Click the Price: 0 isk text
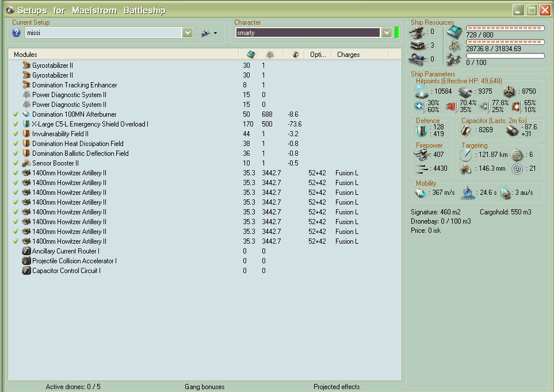 pyautogui.click(x=426, y=230)
